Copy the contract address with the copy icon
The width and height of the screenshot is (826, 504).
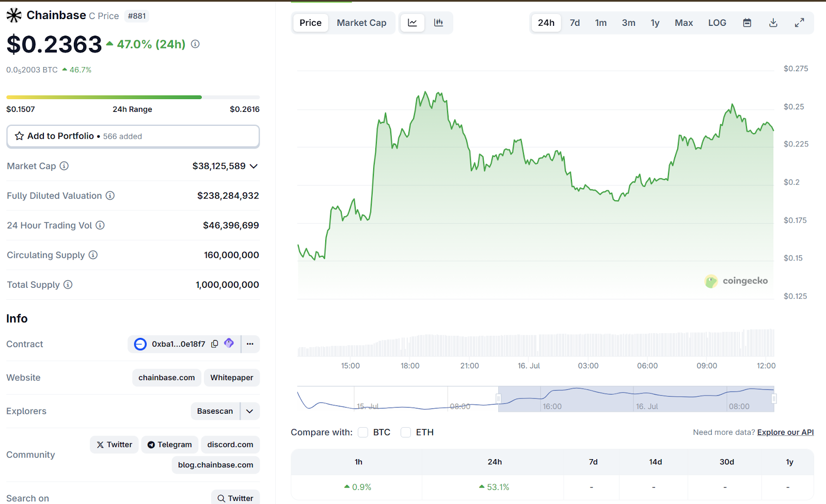click(215, 344)
